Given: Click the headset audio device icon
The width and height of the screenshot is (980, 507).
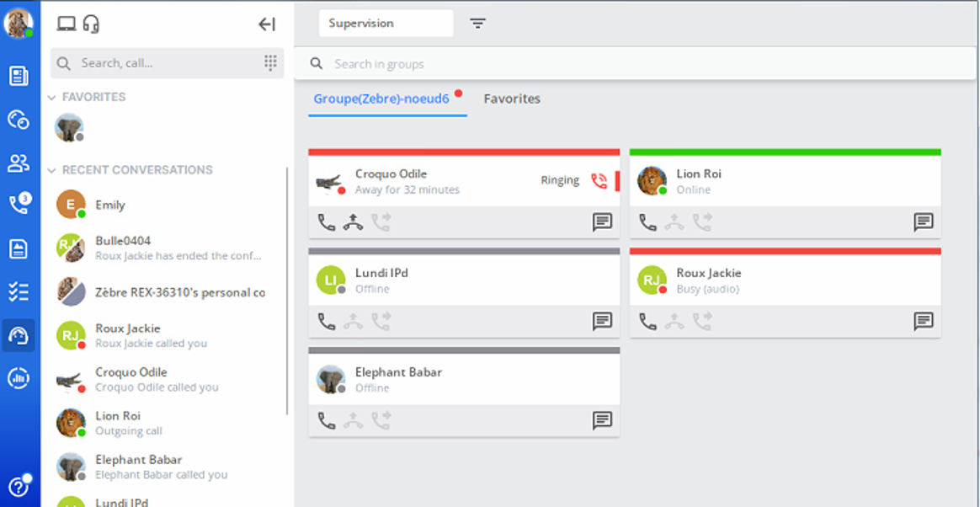Looking at the screenshot, I should (x=91, y=24).
